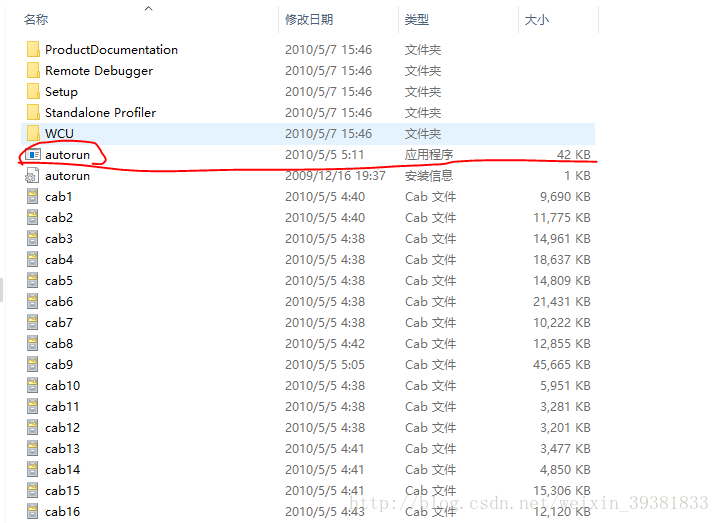
Task: Click the Remote Debugger folder icon
Action: tap(33, 70)
